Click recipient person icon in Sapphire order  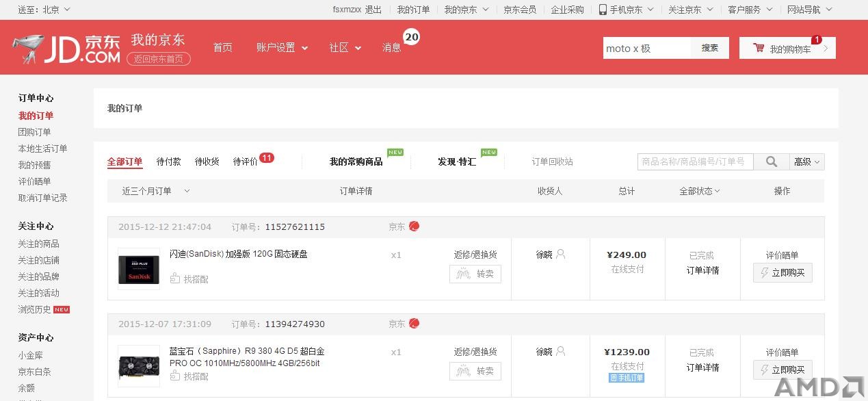pos(561,351)
